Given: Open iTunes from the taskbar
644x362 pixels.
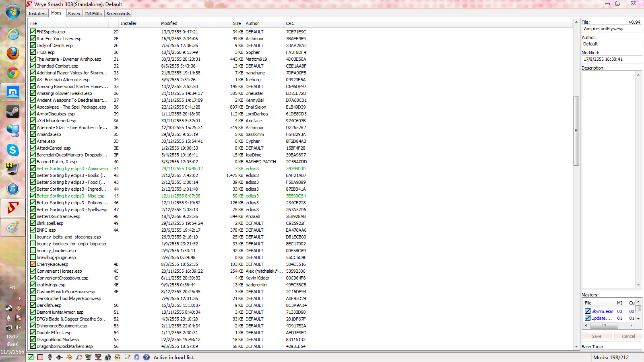Looking at the screenshot, I should [x=13, y=189].
